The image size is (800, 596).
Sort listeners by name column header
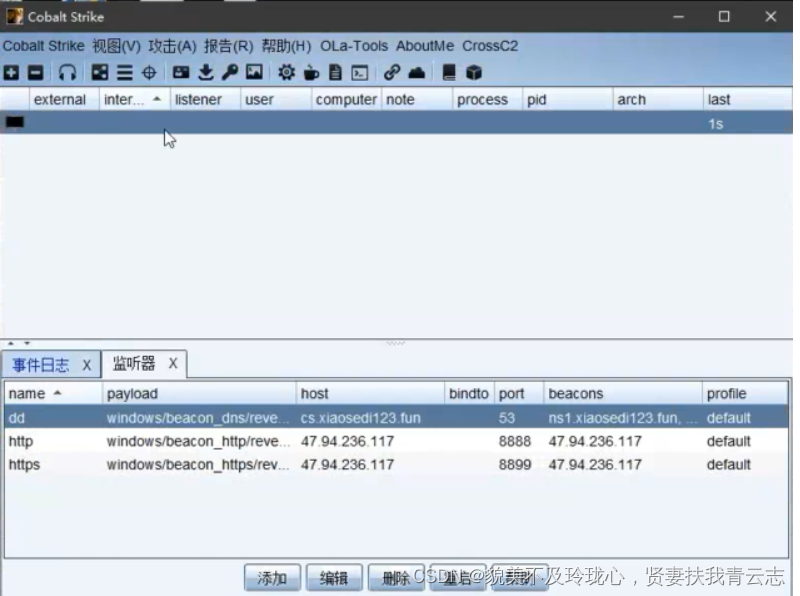53,393
